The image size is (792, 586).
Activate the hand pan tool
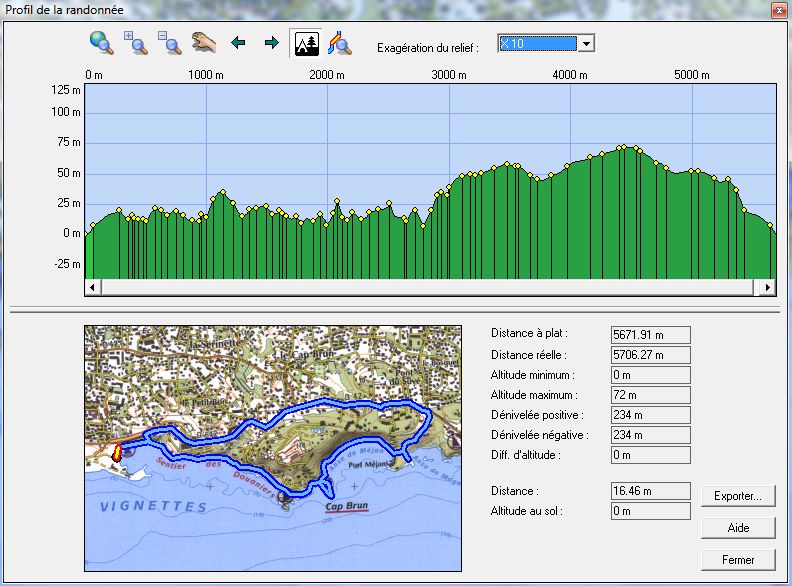pos(204,43)
